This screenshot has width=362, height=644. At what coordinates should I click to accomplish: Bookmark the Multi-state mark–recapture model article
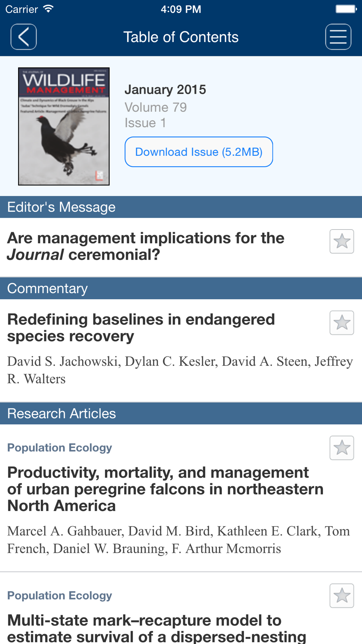pyautogui.click(x=342, y=595)
